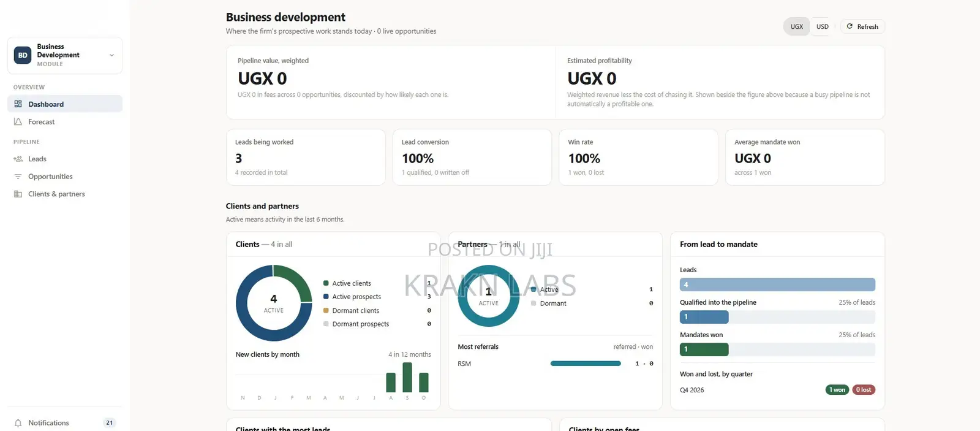Click the September bar in New clients chart
The image size is (980, 431).
coord(407,377)
